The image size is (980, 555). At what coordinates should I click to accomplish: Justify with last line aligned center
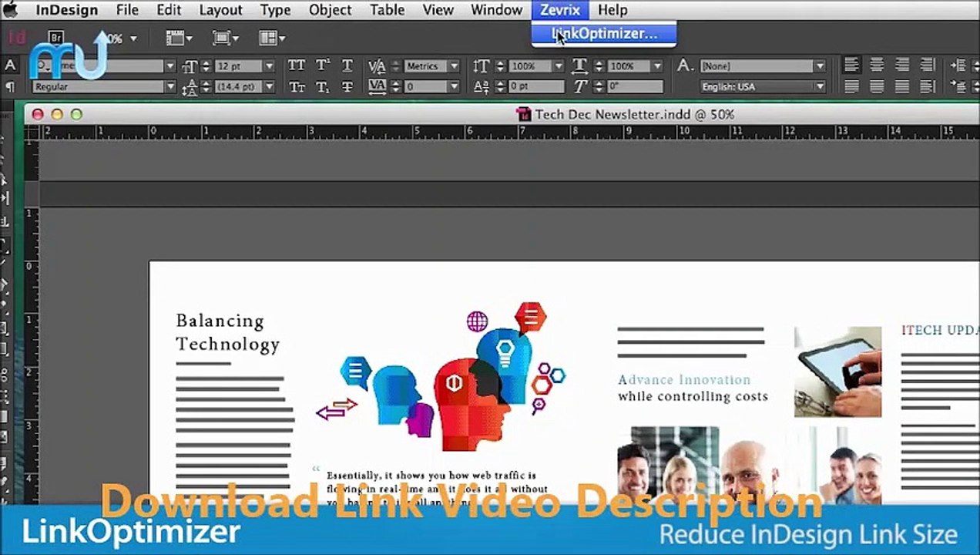pyautogui.click(x=877, y=86)
